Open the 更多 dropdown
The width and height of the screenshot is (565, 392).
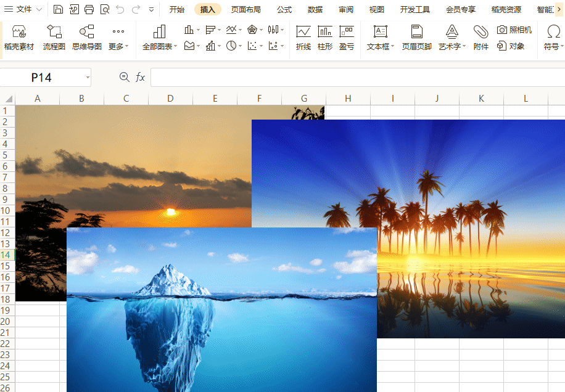tap(118, 38)
